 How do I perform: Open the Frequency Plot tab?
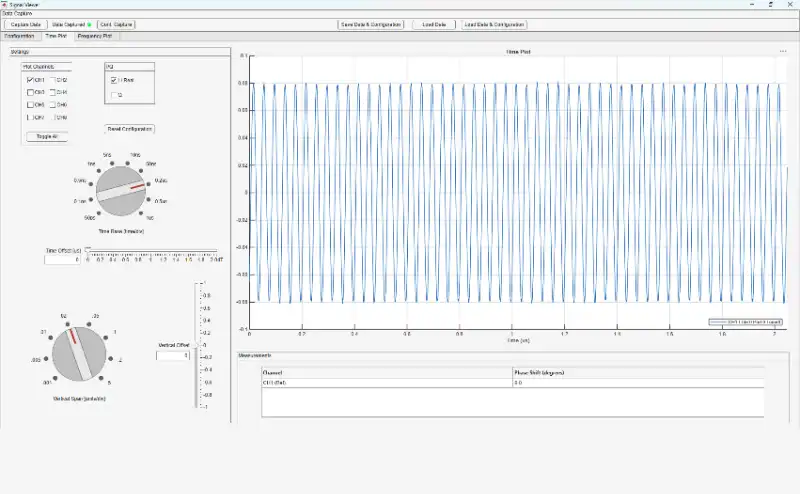pos(95,36)
